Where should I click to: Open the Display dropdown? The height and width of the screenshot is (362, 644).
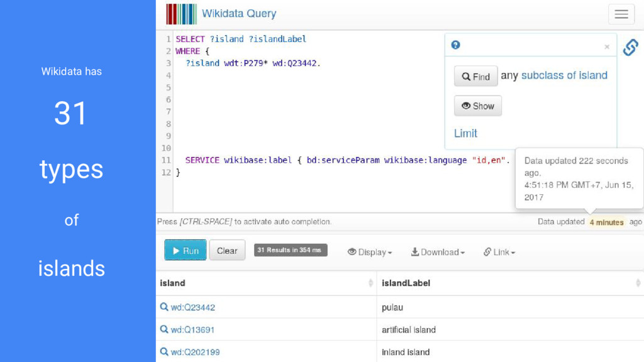[370, 252]
